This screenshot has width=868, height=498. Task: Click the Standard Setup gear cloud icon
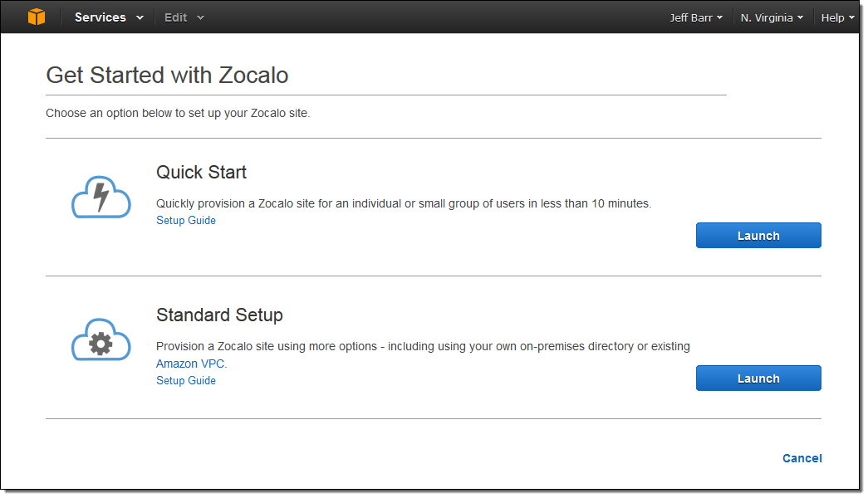[101, 340]
